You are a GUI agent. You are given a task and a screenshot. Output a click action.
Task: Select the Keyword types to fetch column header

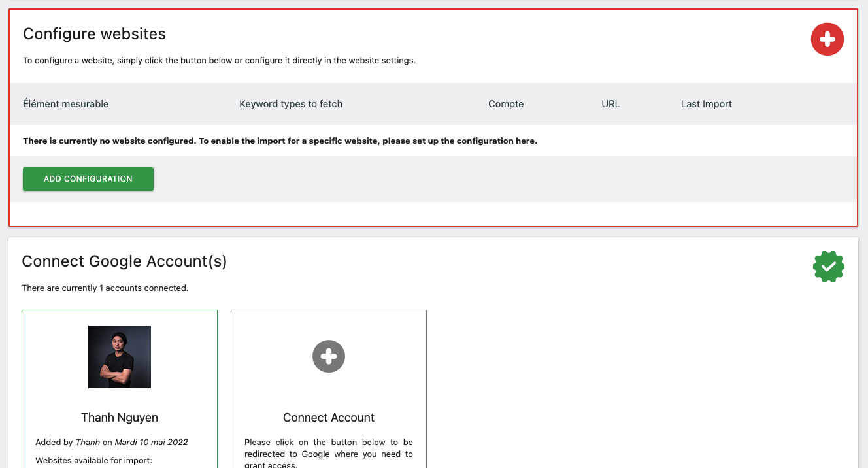click(291, 104)
